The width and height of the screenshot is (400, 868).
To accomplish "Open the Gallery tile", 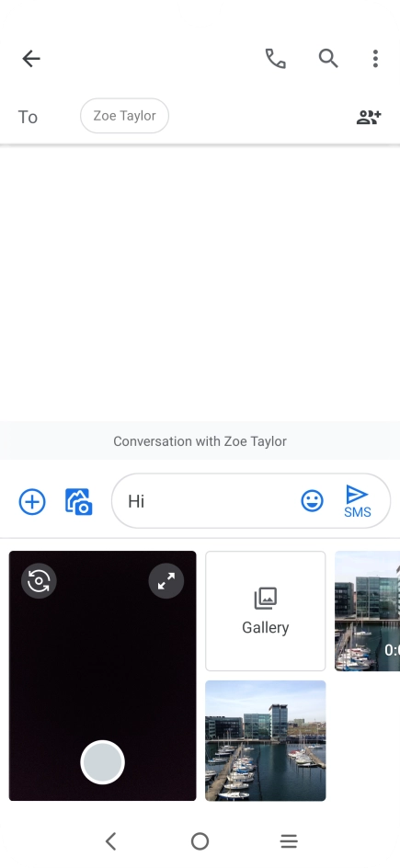I will [x=266, y=611].
